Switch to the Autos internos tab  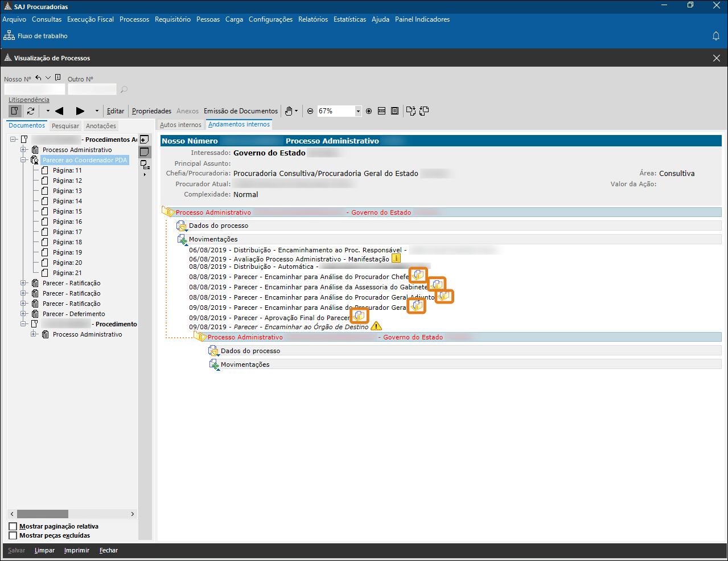coord(180,125)
